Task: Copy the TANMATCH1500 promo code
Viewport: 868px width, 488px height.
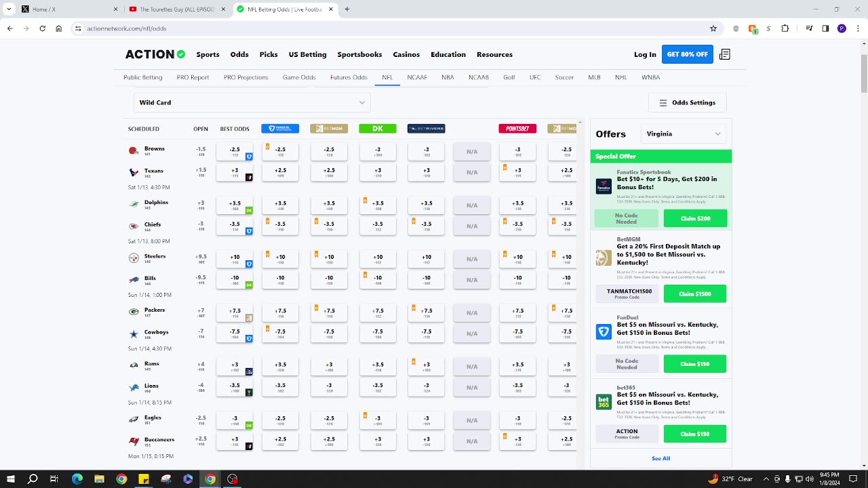Action: [627, 293]
